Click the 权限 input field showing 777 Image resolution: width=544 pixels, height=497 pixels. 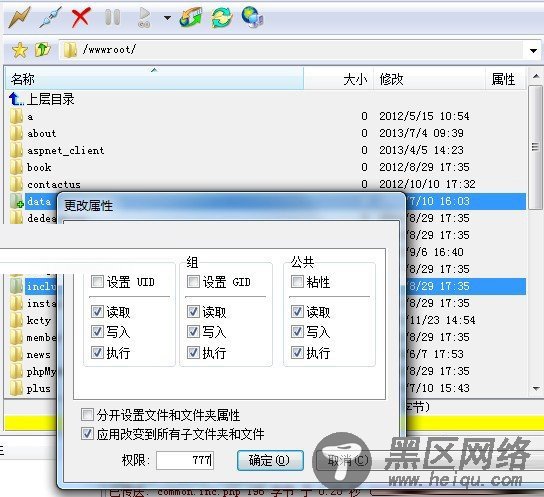click(185, 460)
